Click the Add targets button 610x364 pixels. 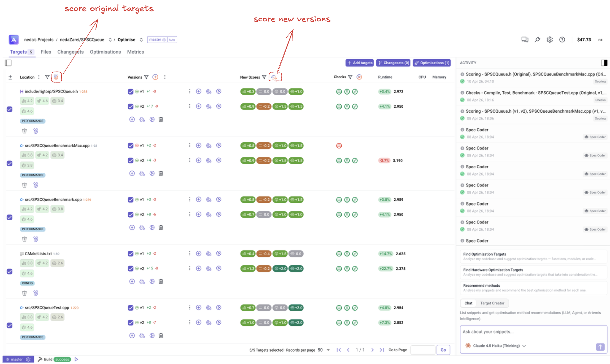[359, 63]
